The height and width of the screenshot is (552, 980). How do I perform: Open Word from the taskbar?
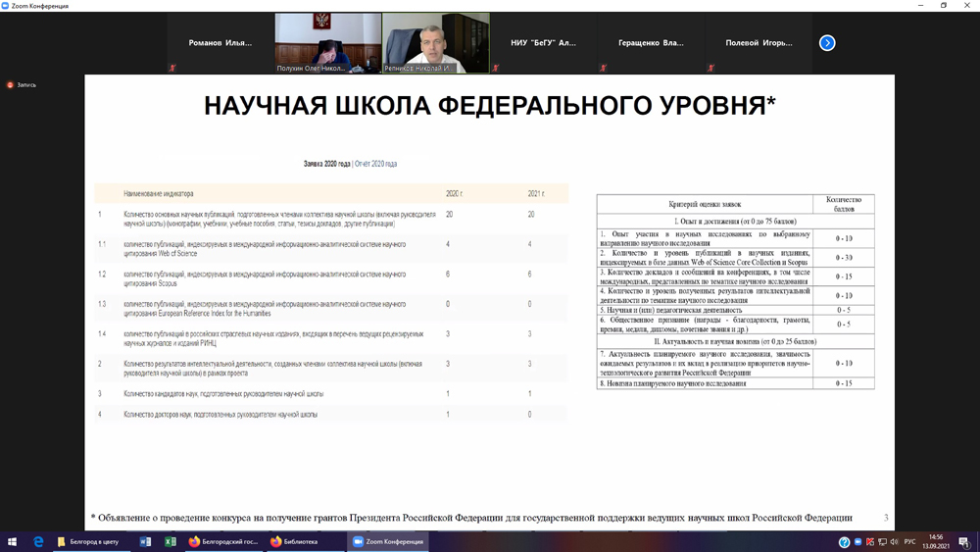tap(145, 541)
